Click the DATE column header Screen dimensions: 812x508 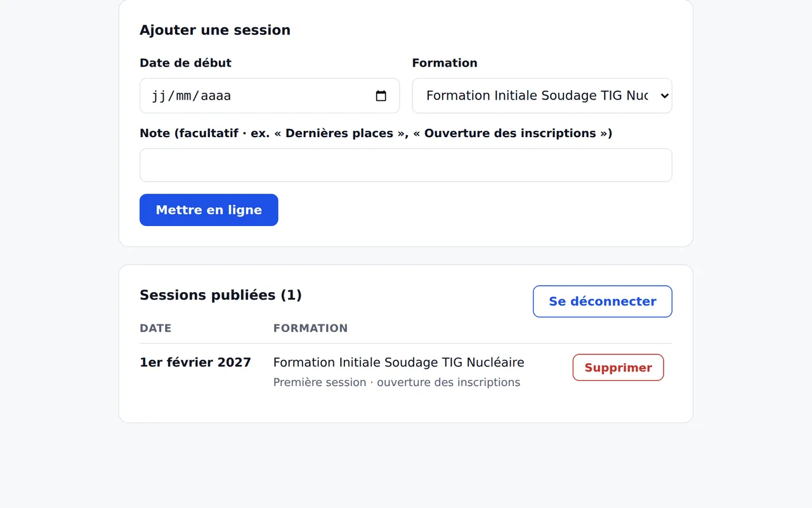click(x=155, y=328)
